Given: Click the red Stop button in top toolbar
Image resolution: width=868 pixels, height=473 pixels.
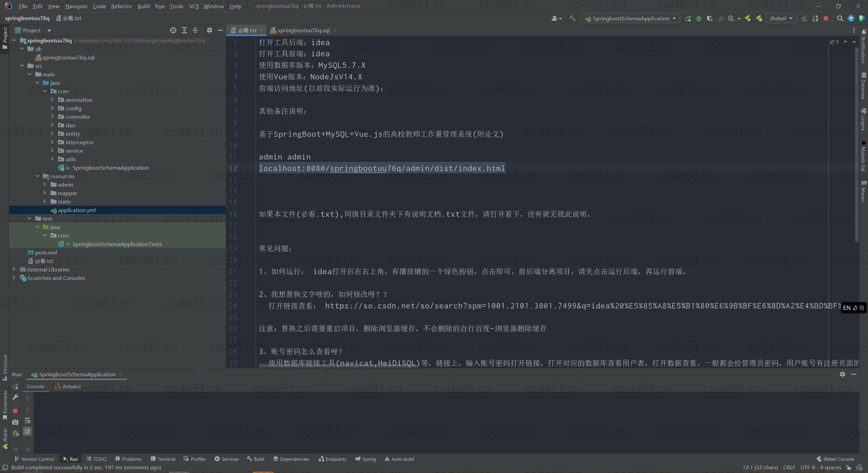Looking at the screenshot, I should [826, 18].
